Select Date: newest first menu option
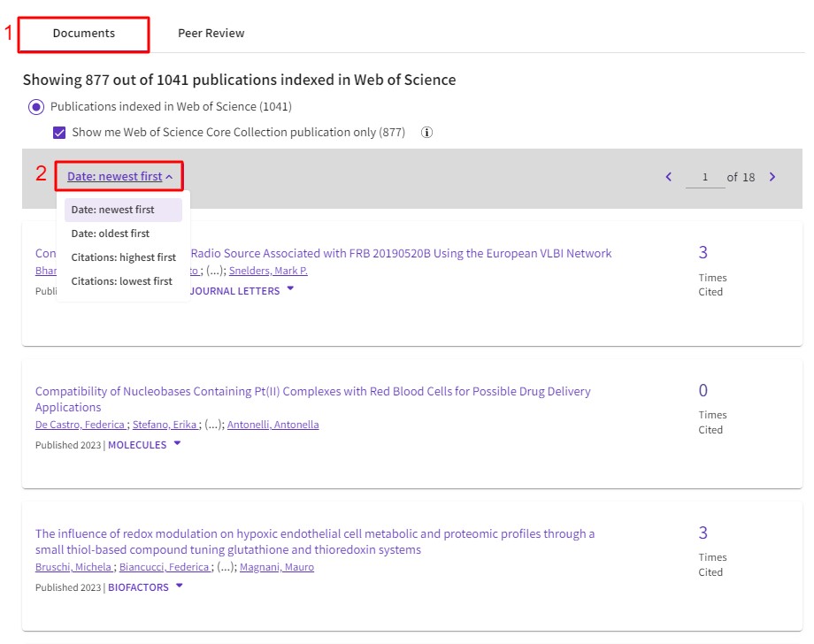The width and height of the screenshot is (814, 644). [x=113, y=210]
